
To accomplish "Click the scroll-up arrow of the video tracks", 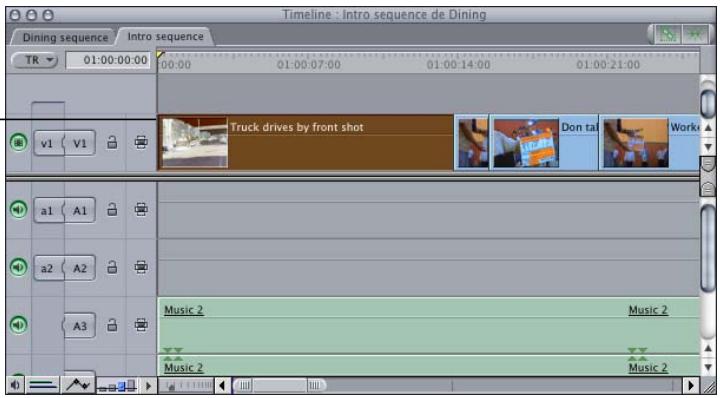I will (708, 127).
